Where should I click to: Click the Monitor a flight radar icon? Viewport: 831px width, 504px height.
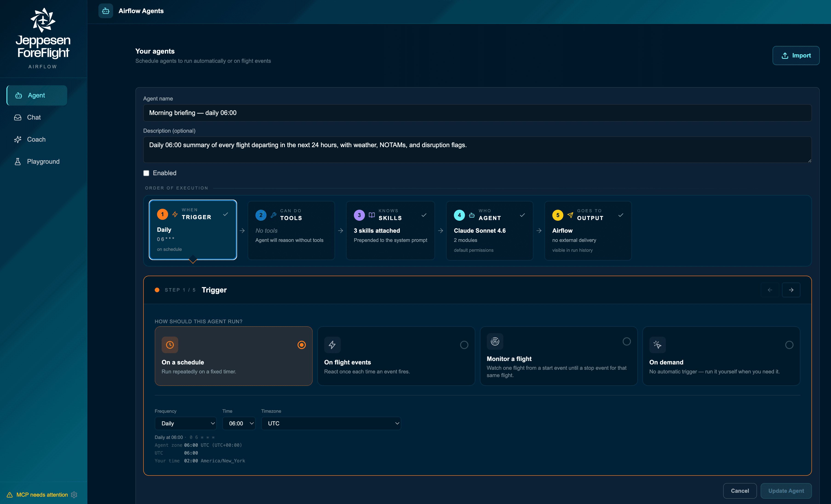coord(495,341)
